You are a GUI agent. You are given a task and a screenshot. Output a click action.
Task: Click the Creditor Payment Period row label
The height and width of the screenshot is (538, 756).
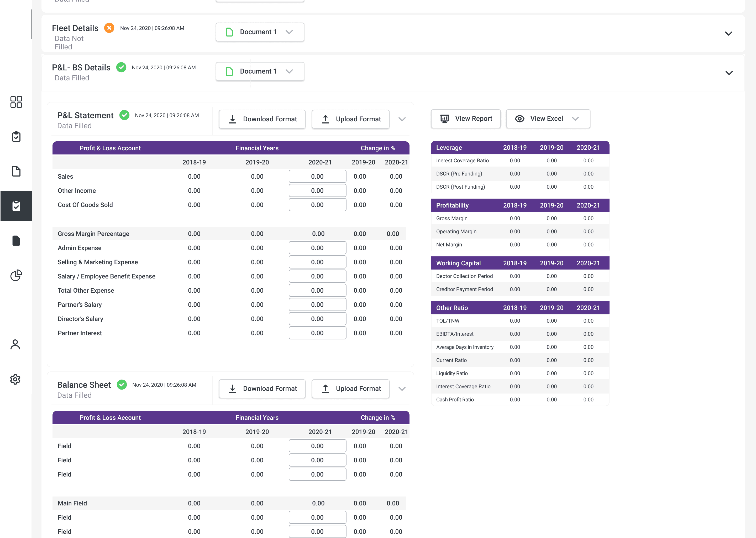tap(464, 289)
